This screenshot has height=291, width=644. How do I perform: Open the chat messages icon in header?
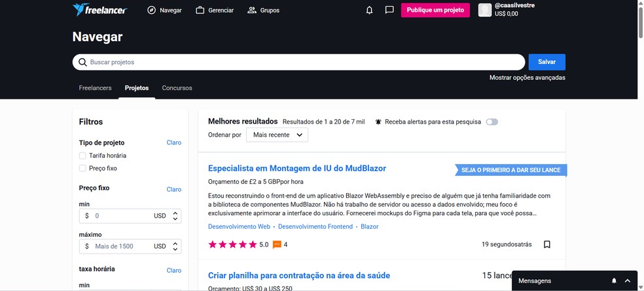(389, 10)
